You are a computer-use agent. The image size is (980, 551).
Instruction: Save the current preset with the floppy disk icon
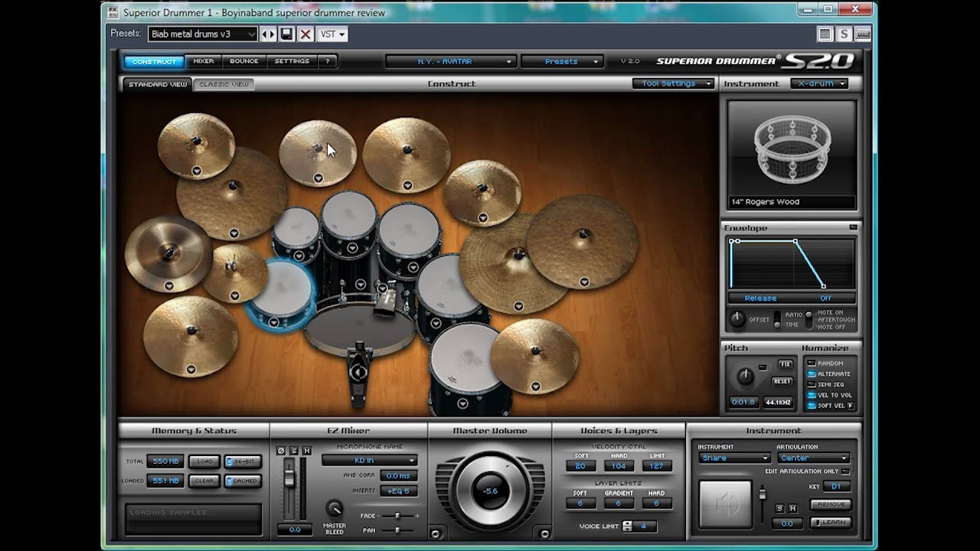286,34
